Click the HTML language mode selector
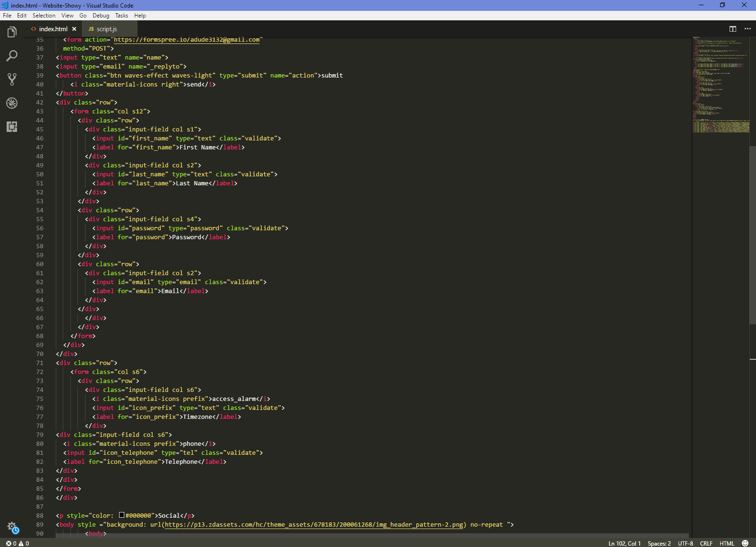 coord(727,543)
